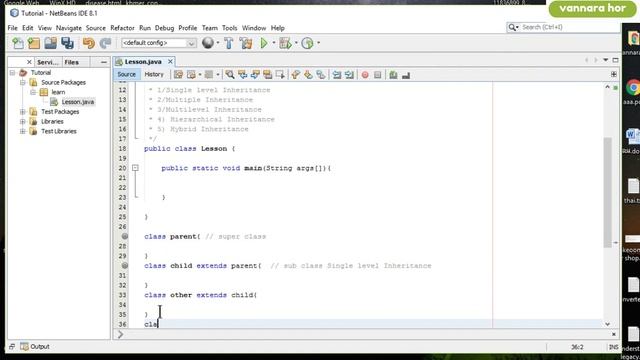Click the Next Bookmark icon

(x=308, y=75)
